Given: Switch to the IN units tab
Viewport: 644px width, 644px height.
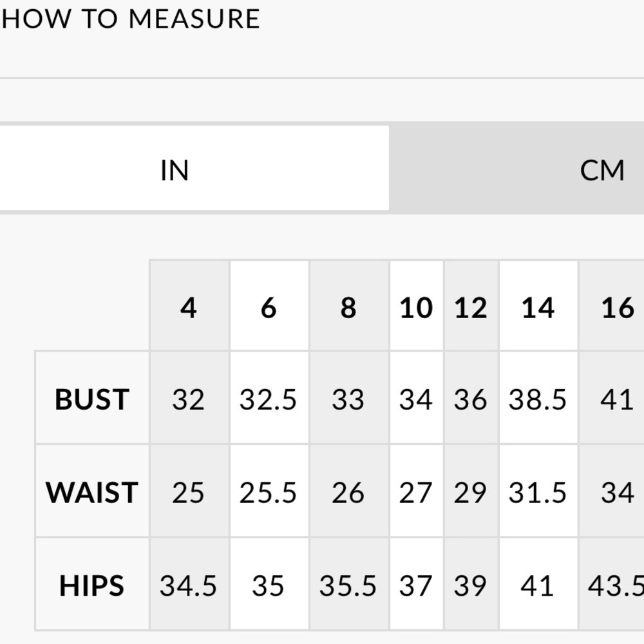Looking at the screenshot, I should [x=194, y=167].
